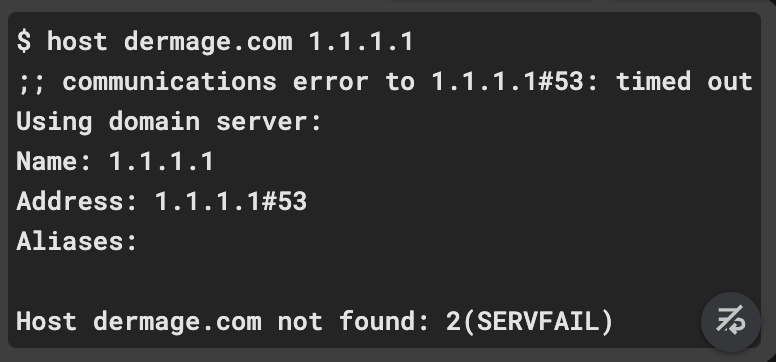Click the '1.1.1.1' argument in the host command
The height and width of the screenshot is (362, 776).
coord(361,41)
